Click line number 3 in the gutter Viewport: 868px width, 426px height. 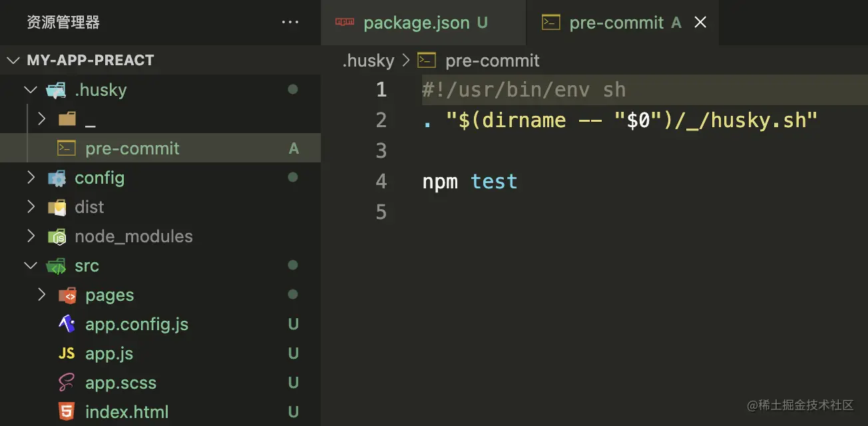click(x=381, y=151)
